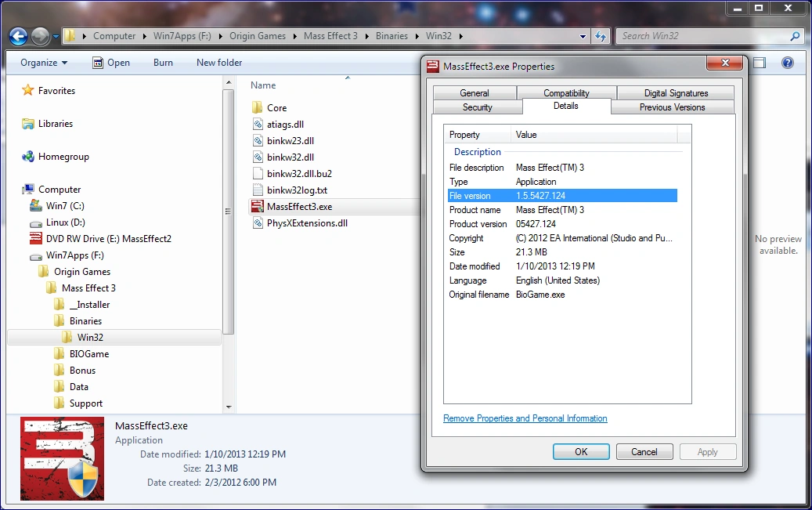Click the Search Win32 field

703,36
